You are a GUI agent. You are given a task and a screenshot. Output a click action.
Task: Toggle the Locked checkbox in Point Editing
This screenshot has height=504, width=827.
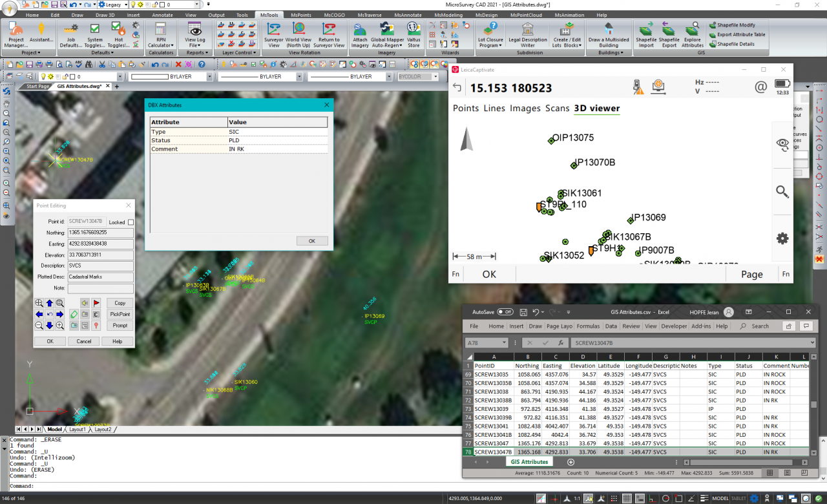tap(131, 222)
